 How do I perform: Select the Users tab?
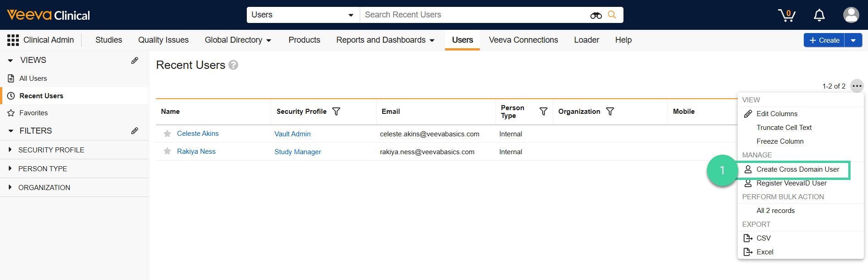(462, 40)
